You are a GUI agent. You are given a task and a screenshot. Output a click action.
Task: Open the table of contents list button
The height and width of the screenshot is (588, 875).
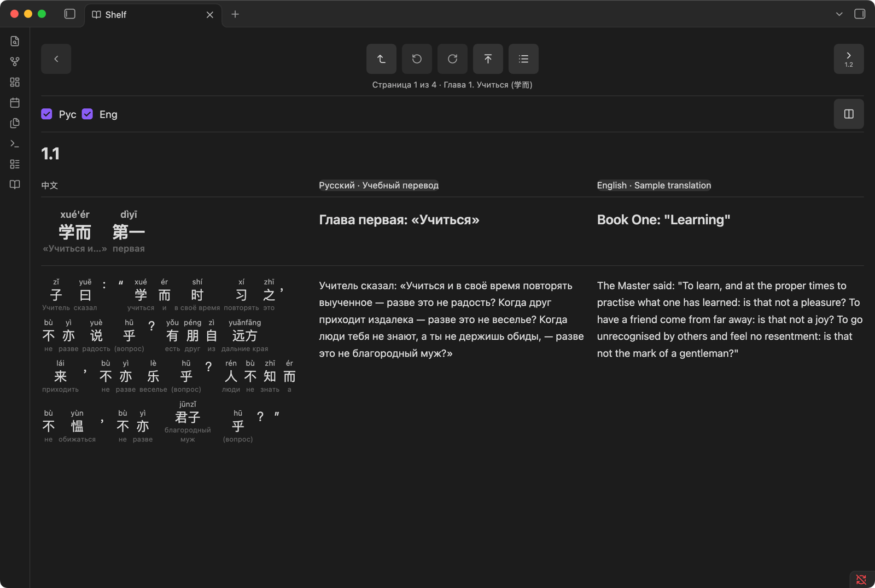point(523,59)
